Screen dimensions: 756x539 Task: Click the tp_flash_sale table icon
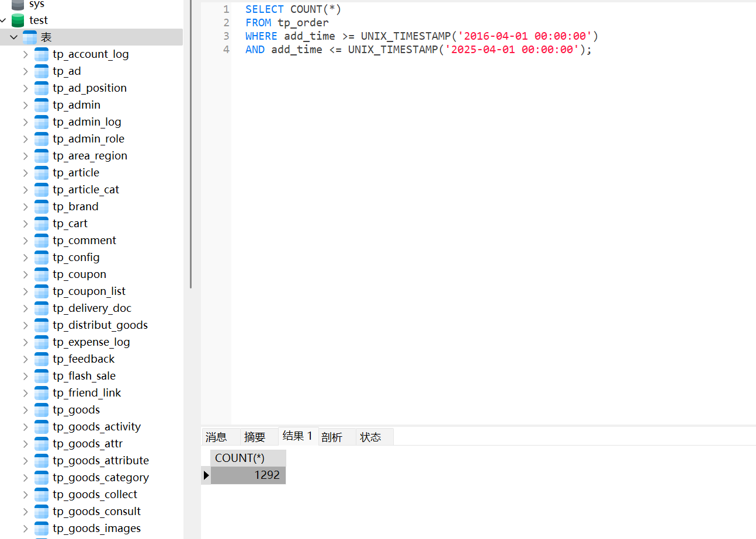point(41,376)
